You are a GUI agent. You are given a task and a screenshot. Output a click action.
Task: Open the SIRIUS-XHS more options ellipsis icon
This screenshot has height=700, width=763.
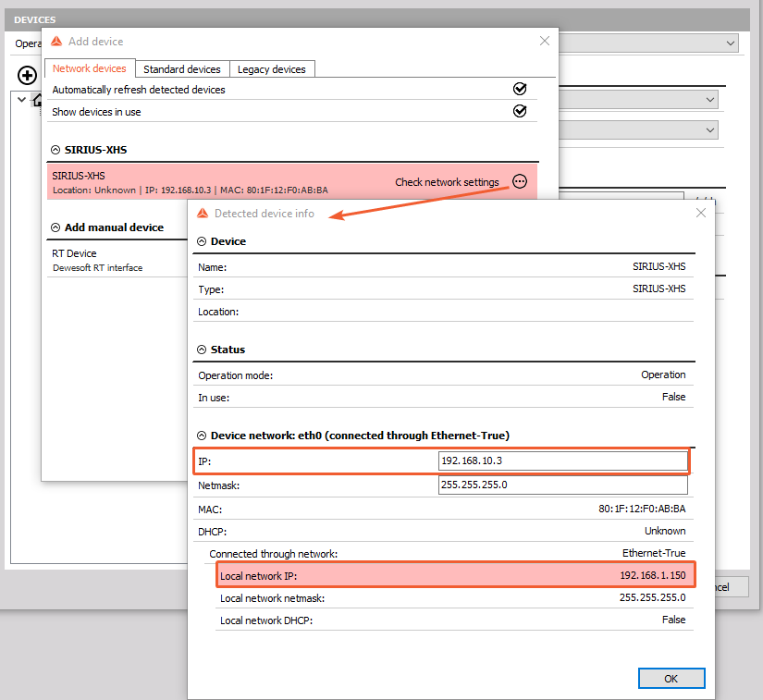(x=520, y=181)
